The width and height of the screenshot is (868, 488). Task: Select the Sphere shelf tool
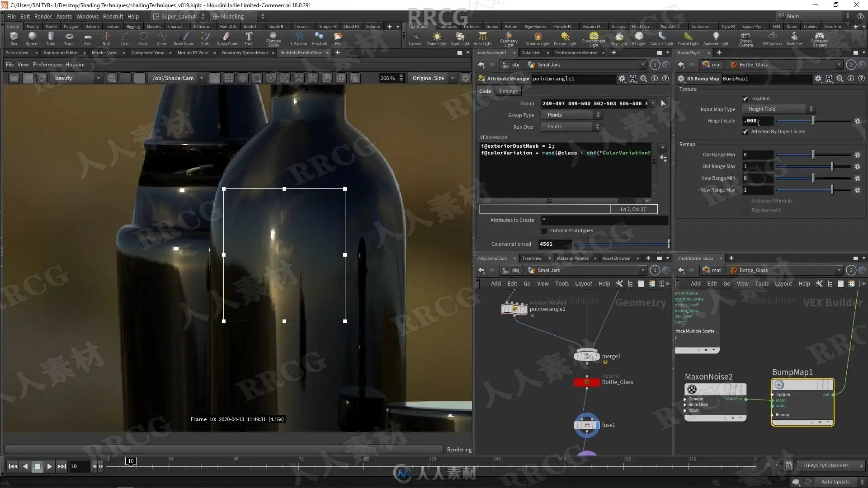[32, 38]
